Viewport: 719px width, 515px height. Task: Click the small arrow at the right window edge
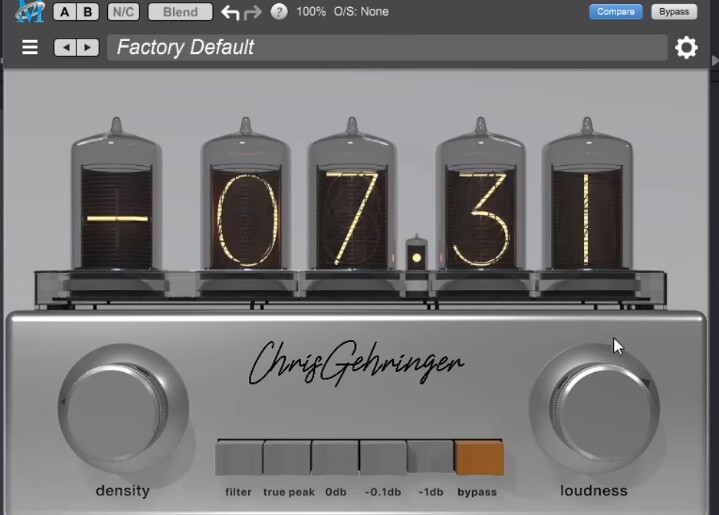pyautogui.click(x=715, y=61)
